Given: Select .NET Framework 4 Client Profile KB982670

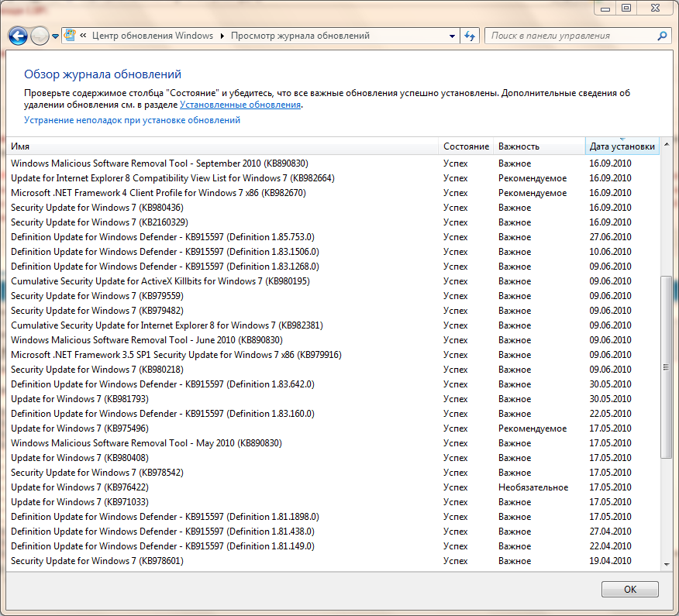Looking at the screenshot, I should click(333, 193).
